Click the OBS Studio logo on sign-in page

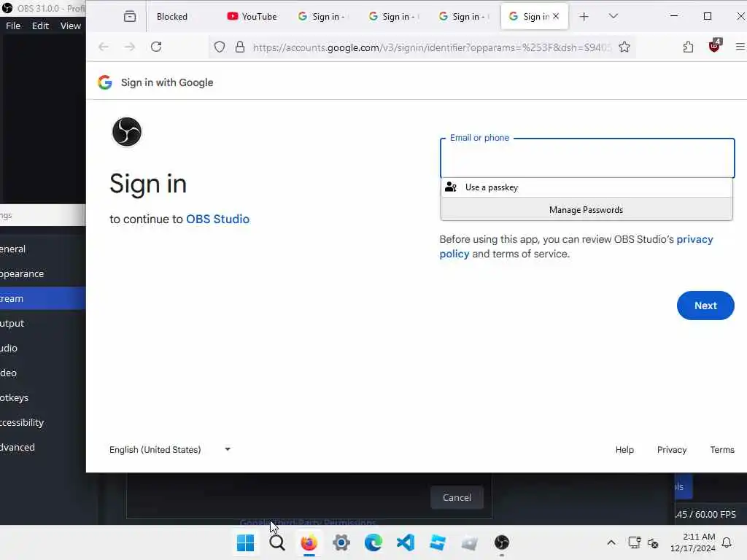coord(127,132)
